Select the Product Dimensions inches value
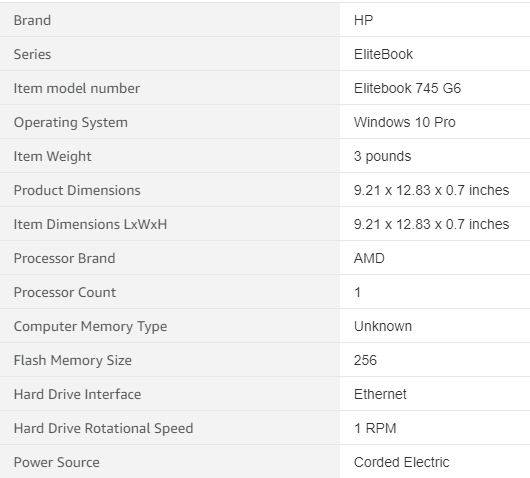 (431, 190)
